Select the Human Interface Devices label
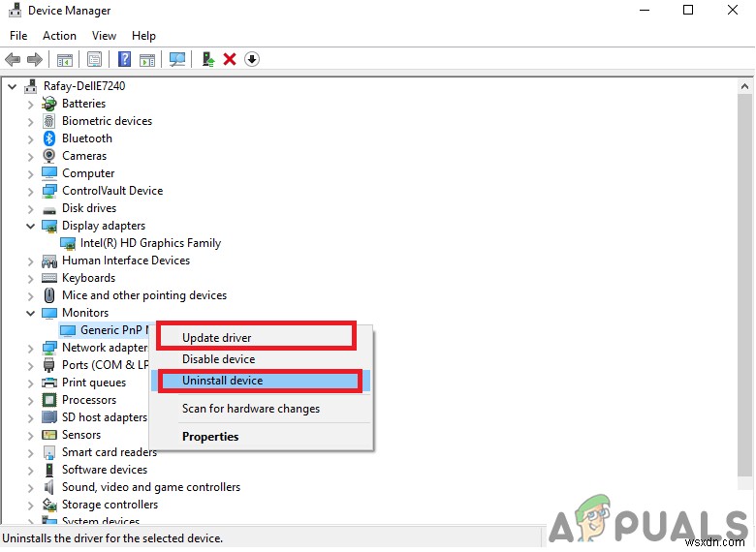 tap(126, 261)
